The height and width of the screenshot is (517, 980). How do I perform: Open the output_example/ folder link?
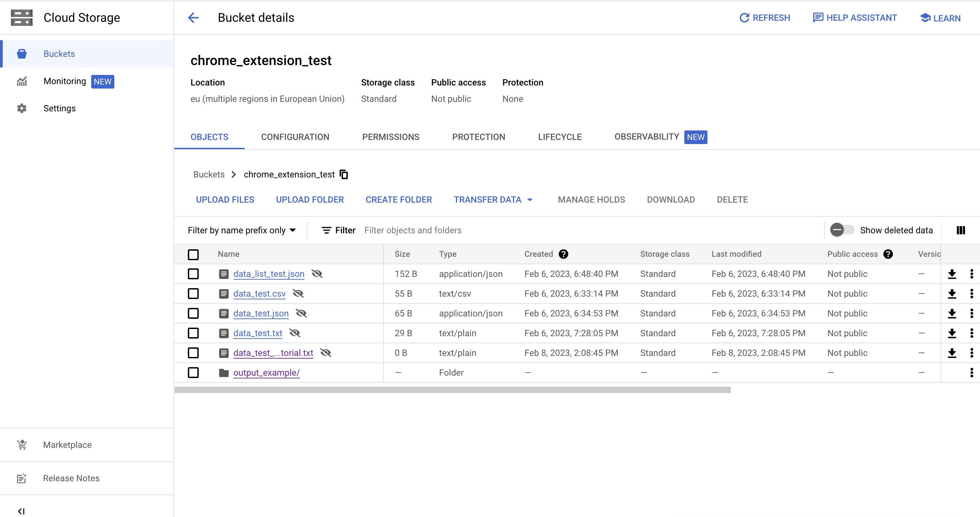coord(266,373)
